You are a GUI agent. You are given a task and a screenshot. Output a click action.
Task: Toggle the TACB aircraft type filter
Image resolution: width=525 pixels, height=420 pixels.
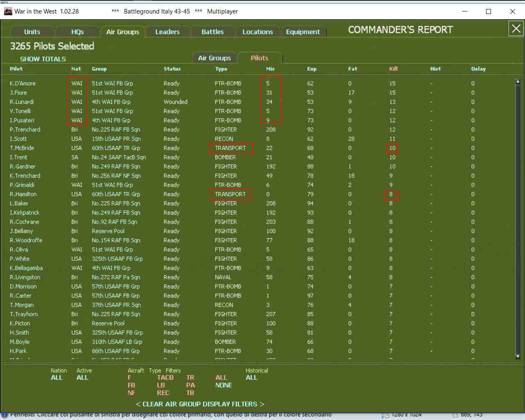click(x=165, y=378)
